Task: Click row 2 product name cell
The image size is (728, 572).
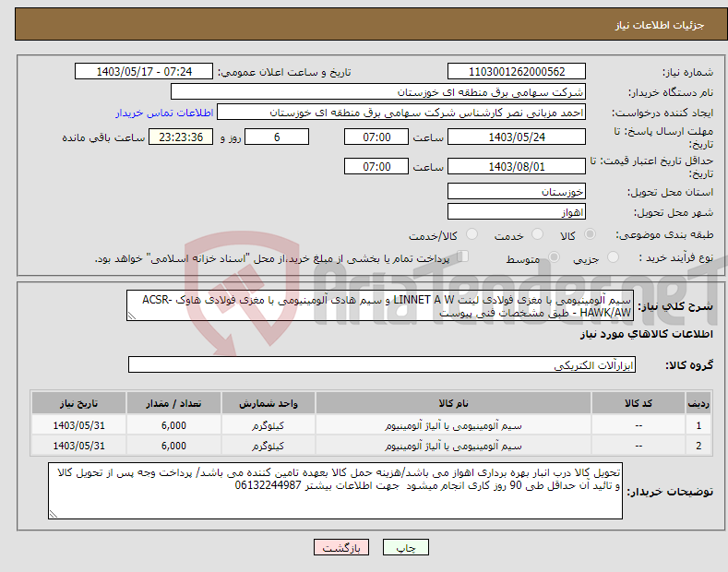Action: click(453, 446)
